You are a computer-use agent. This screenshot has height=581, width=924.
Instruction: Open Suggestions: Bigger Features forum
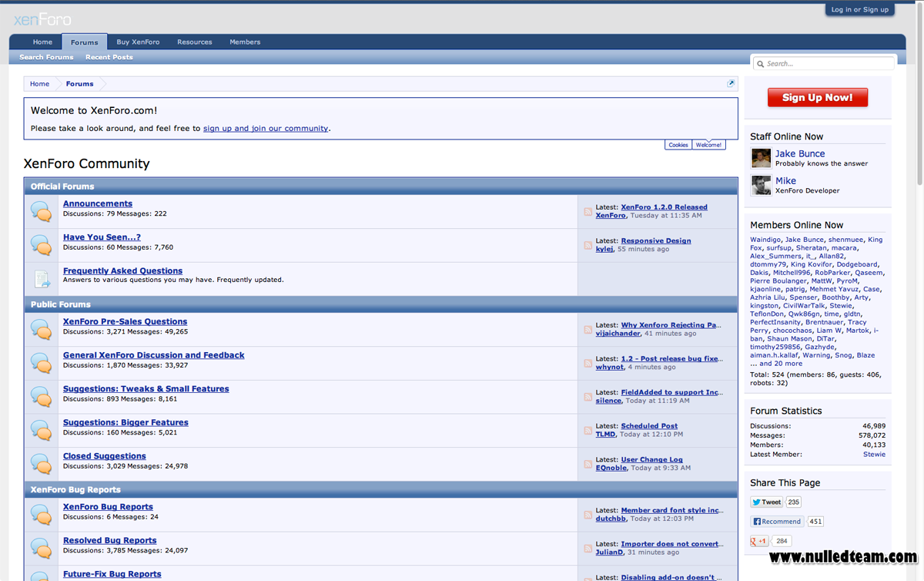126,422
